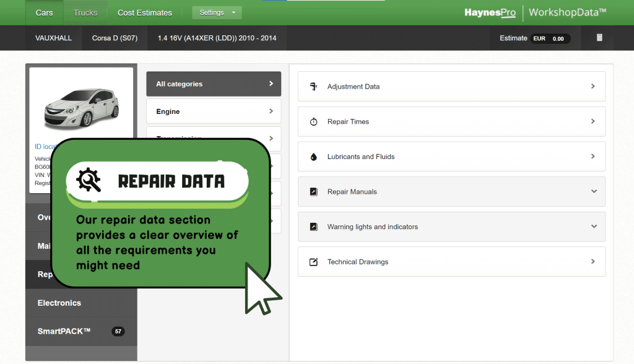Open the Cost Estimates tab
Screen dimensions: 634x364
[145, 12]
